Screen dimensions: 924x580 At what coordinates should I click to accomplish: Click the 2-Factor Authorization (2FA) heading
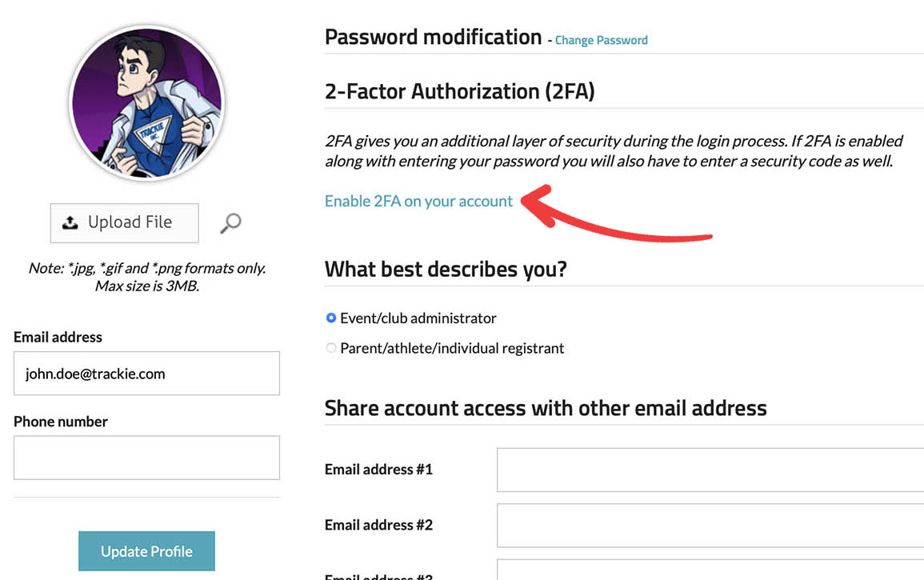click(x=459, y=91)
